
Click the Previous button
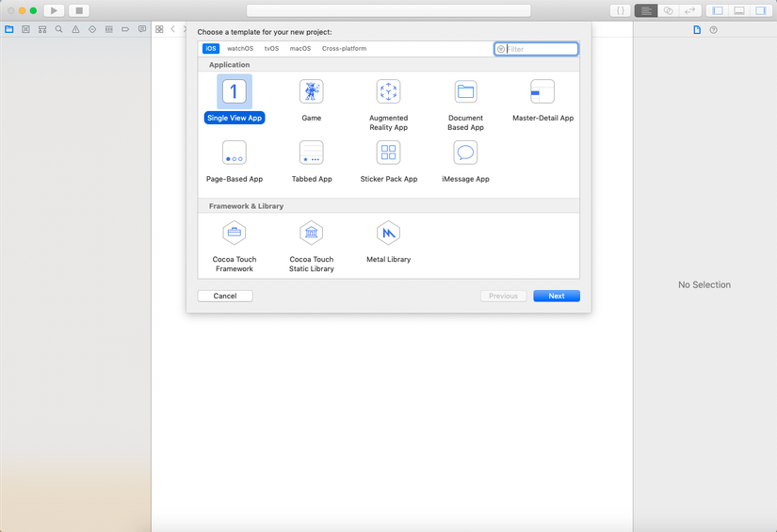(503, 296)
